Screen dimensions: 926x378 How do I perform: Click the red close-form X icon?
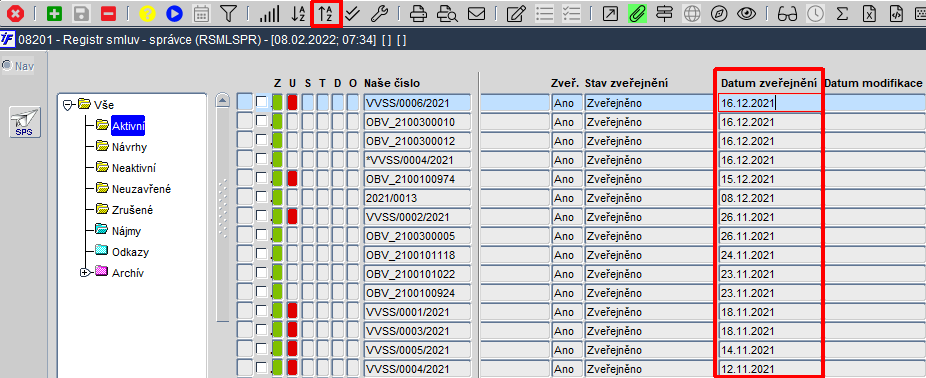[15, 14]
